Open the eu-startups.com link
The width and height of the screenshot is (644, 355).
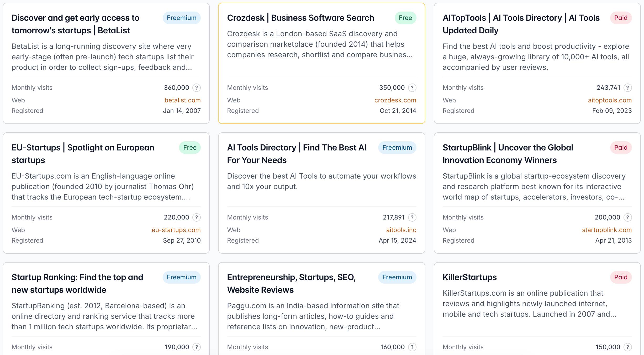[176, 230]
